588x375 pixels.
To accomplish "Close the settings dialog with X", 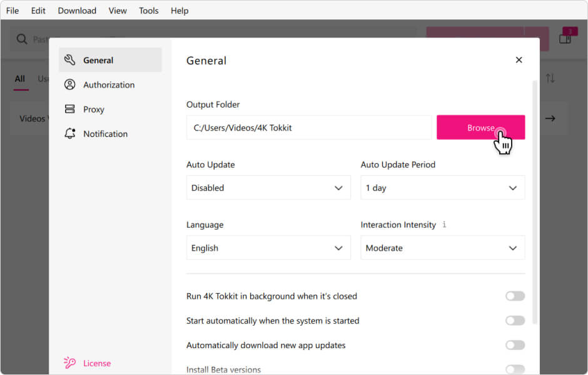I will [519, 60].
